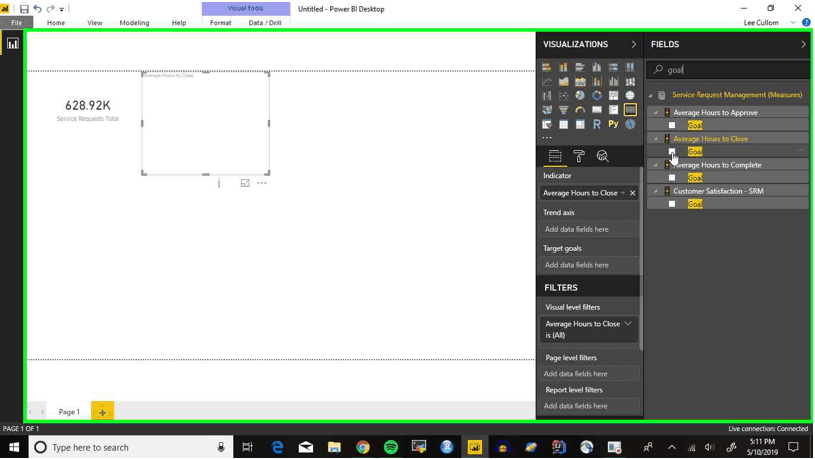Screen dimensions: 815x459
Task: Undo the last action
Action: pos(37,9)
